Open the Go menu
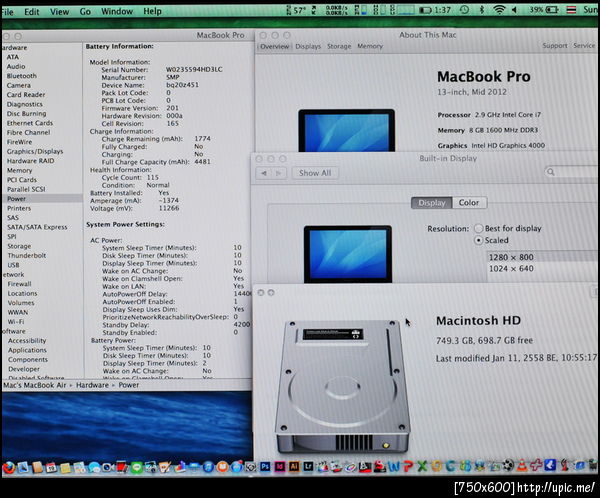The width and height of the screenshot is (600, 498). tap(85, 11)
